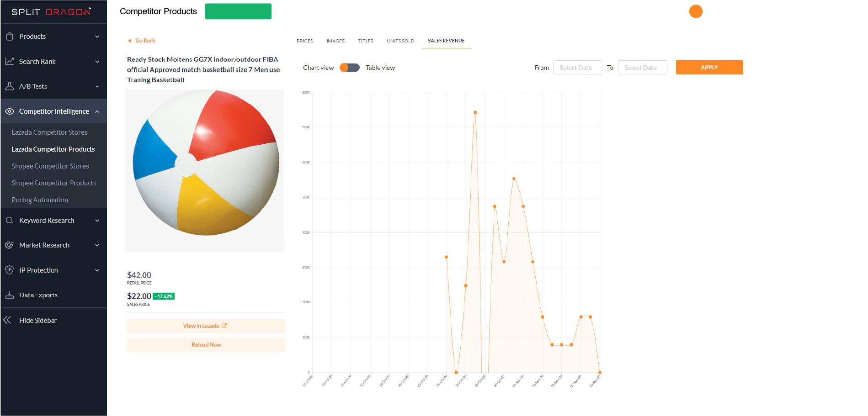
Task: Open Lazada Competitor Products
Action: click(x=53, y=149)
